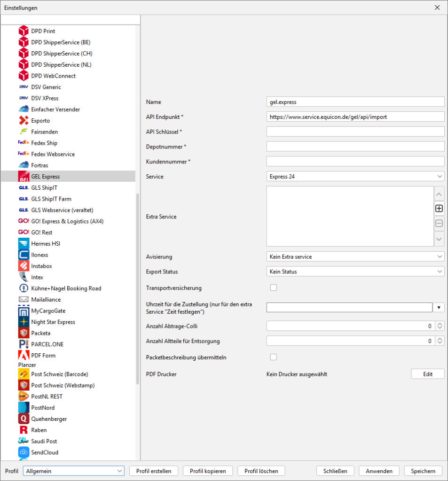Screen dimensions: 448x481
Task: Open the Profil dropdown set to Allgemein
Action: [73, 471]
